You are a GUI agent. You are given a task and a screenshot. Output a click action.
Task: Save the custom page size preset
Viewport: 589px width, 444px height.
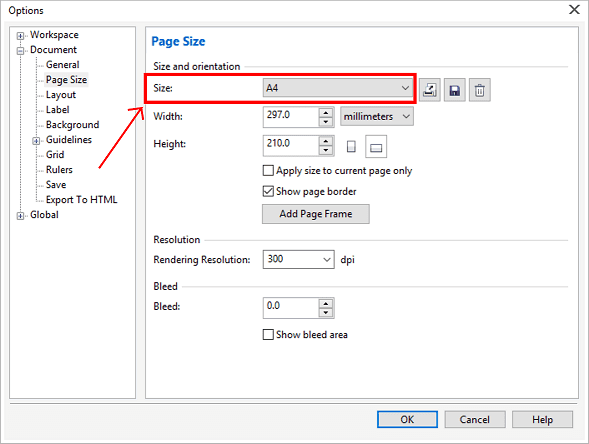click(x=455, y=90)
